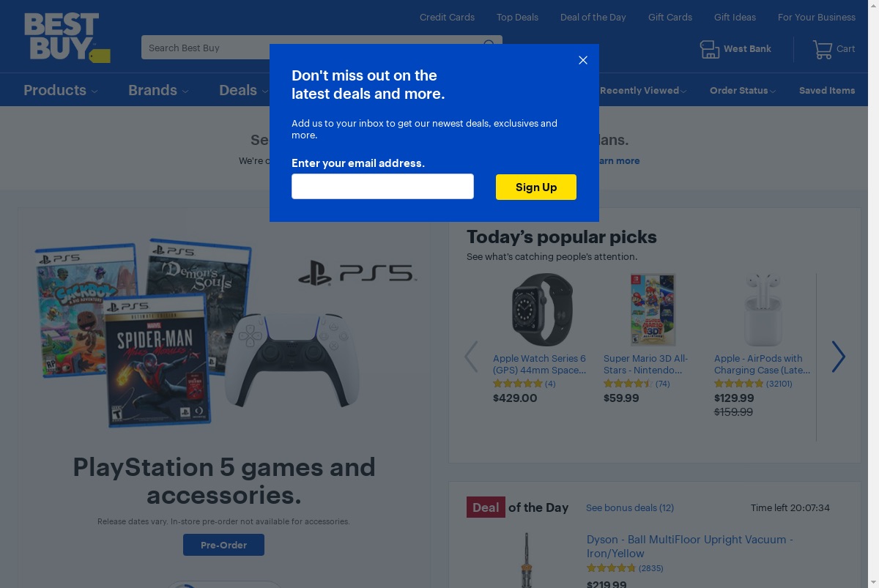Show next popular picks with right arrow

click(839, 357)
